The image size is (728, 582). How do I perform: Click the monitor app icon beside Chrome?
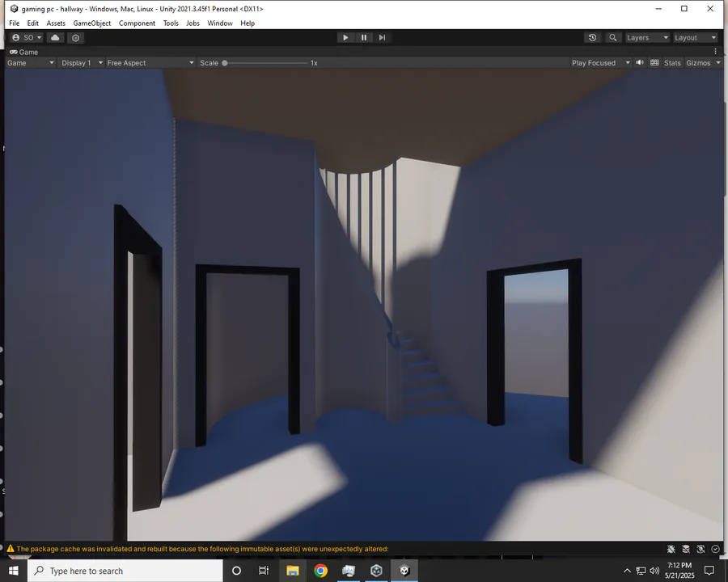(x=348, y=571)
